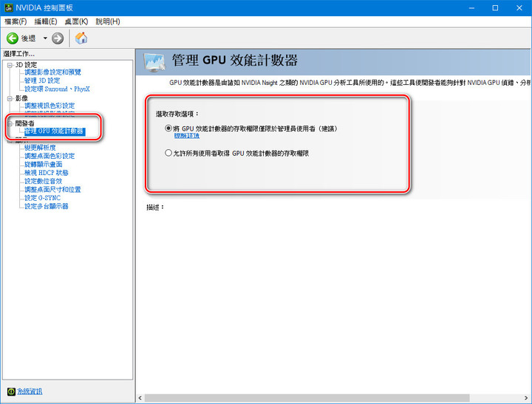Select 設定環 Surround、PhysX item
The image size is (532, 404).
tap(57, 89)
